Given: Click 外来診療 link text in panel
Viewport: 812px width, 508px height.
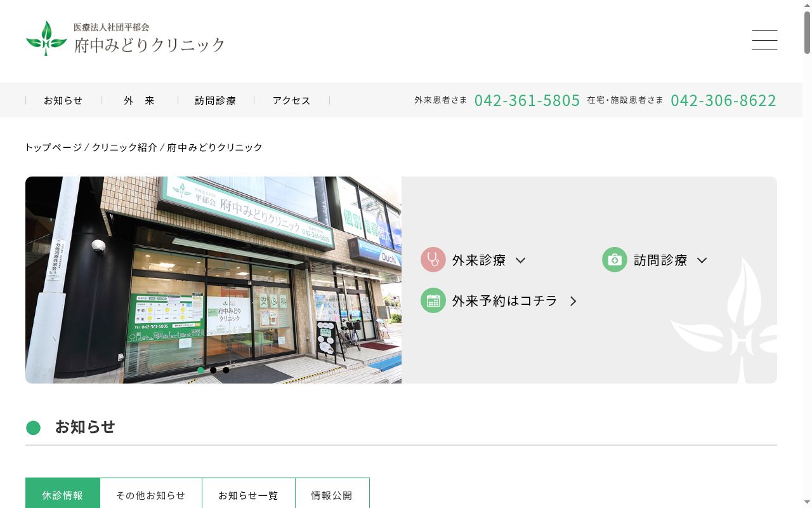Looking at the screenshot, I should click(479, 260).
